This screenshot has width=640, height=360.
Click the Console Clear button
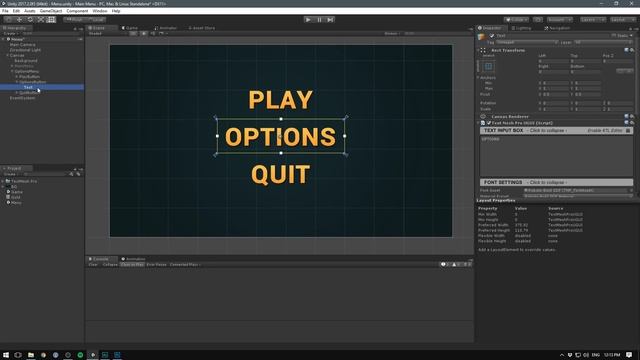point(93,264)
